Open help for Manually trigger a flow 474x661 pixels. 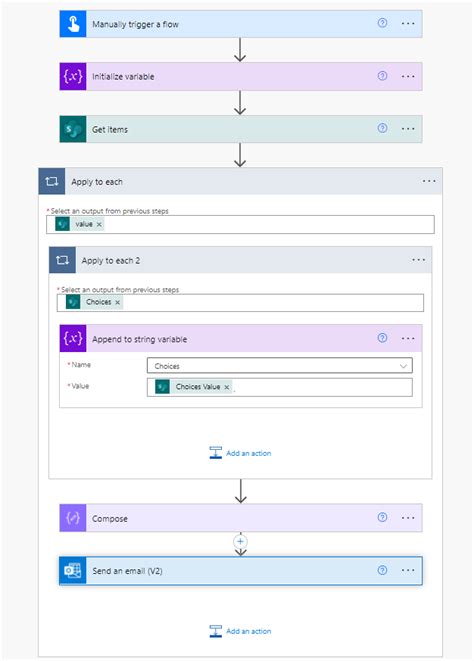click(382, 23)
